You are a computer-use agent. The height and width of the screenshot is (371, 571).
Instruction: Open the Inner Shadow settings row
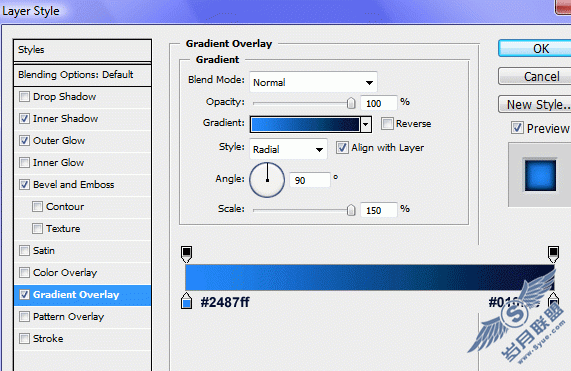(x=82, y=119)
